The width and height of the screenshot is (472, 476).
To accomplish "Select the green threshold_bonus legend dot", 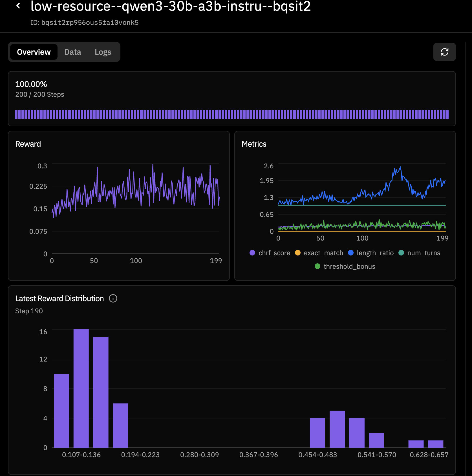I will pos(318,266).
